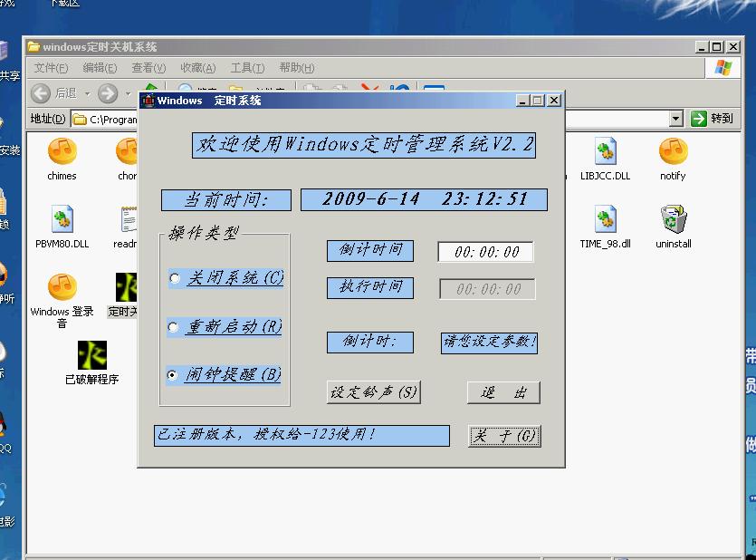Click the welcome banner Windows定时管理系统V2.2
This screenshot has height=560, width=756.
364,145
